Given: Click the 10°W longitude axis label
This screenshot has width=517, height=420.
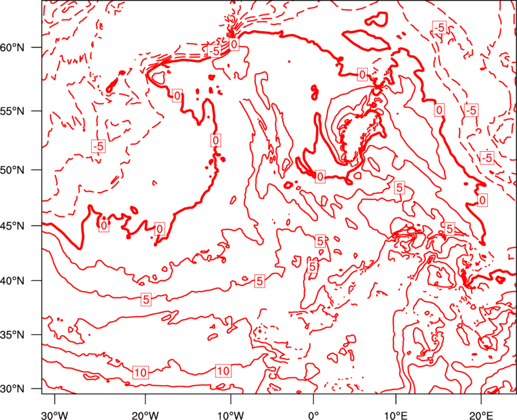Looking at the screenshot, I should click(231, 415).
